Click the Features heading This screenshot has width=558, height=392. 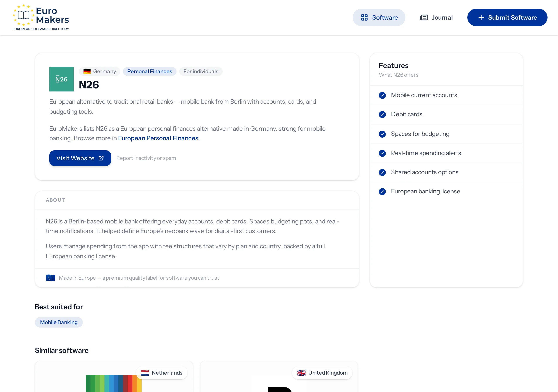point(393,66)
